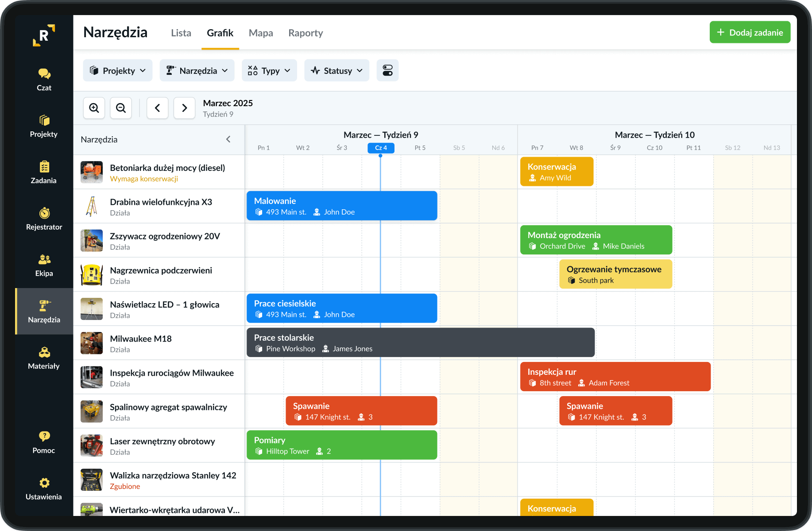Open the Statusy filter dropdown
The width and height of the screenshot is (812, 531).
pos(337,70)
